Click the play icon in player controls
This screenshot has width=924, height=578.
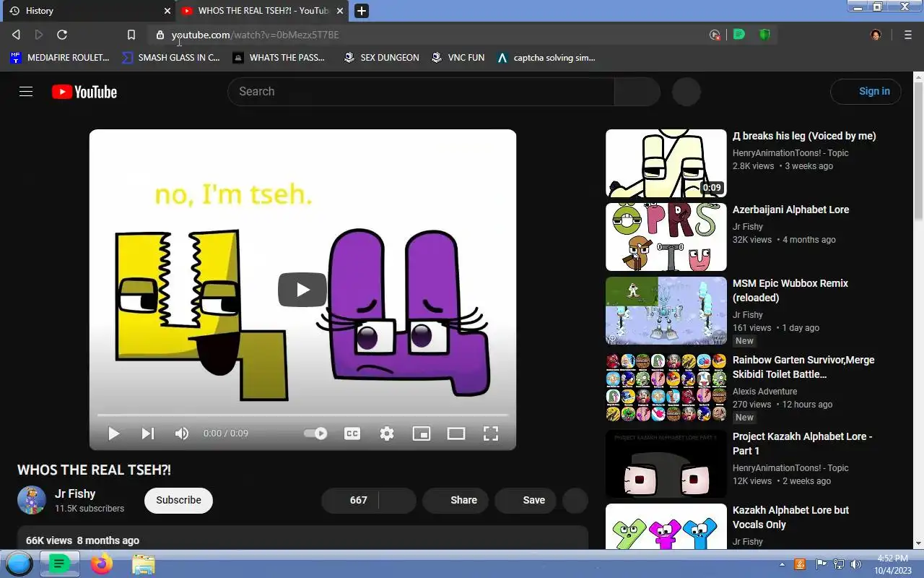point(113,433)
